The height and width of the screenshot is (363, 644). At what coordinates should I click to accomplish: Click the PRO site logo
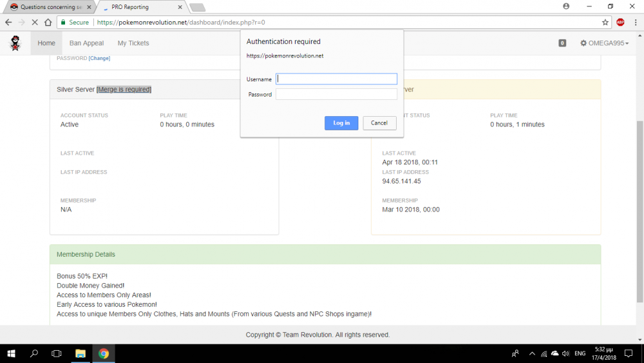[x=15, y=43]
